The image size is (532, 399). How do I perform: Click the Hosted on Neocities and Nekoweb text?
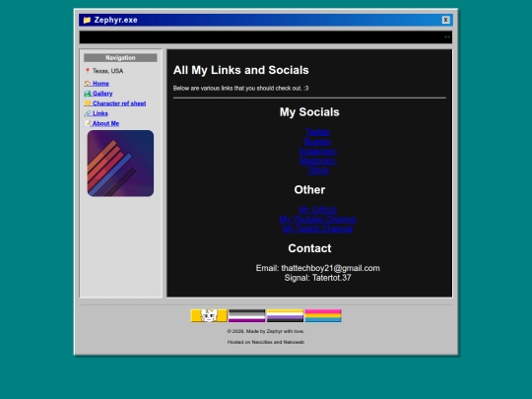(266, 342)
